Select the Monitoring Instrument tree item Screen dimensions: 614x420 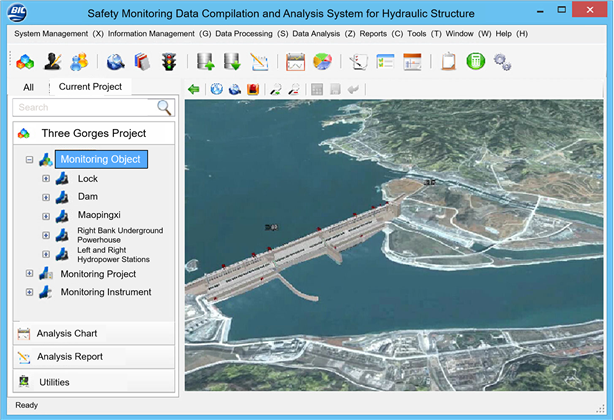point(106,292)
